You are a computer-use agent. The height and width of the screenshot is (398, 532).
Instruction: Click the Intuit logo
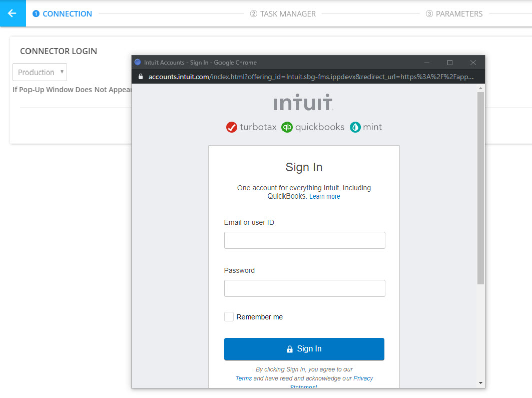point(303,102)
